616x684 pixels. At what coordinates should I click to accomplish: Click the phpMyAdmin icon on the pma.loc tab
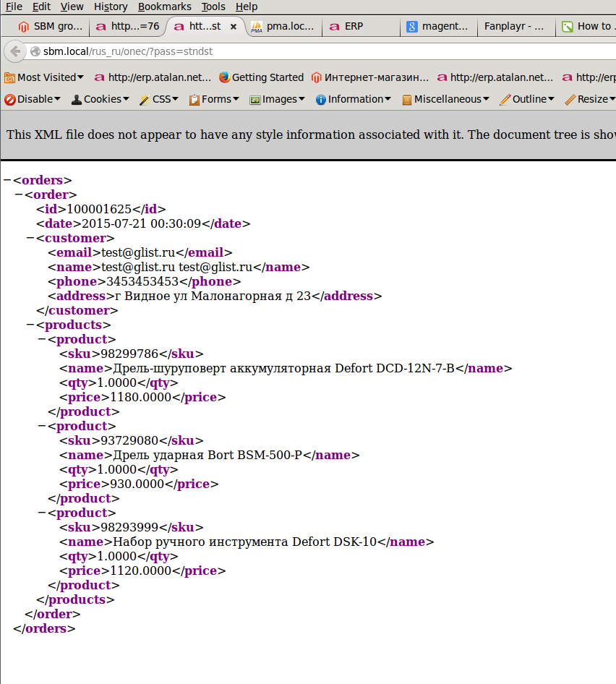point(257,27)
